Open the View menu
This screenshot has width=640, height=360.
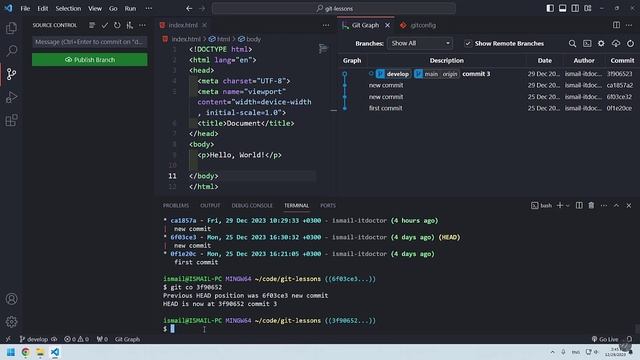[x=95, y=8]
